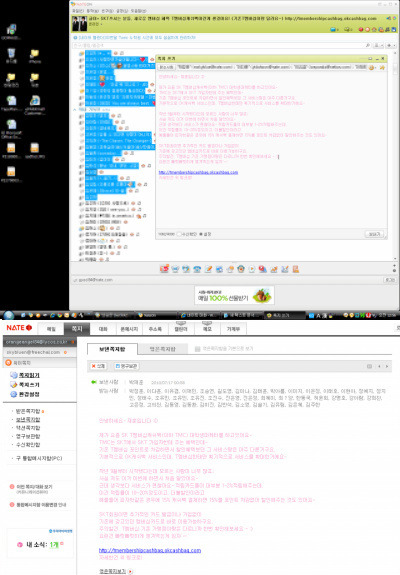The width and height of the screenshot is (400, 575).
Task: Click the Recycle Bin desktop icon
Action: [11, 54]
